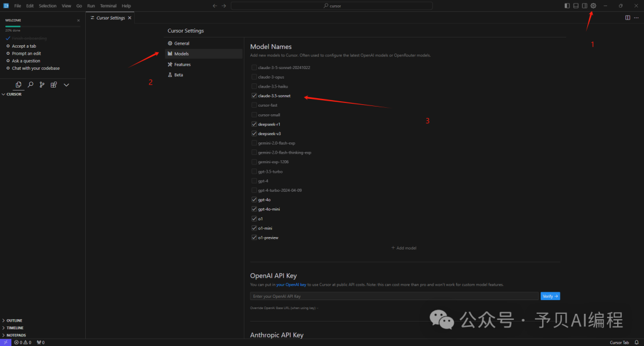The image size is (644, 346).
Task: Open the Source Control view icon
Action: (42, 85)
